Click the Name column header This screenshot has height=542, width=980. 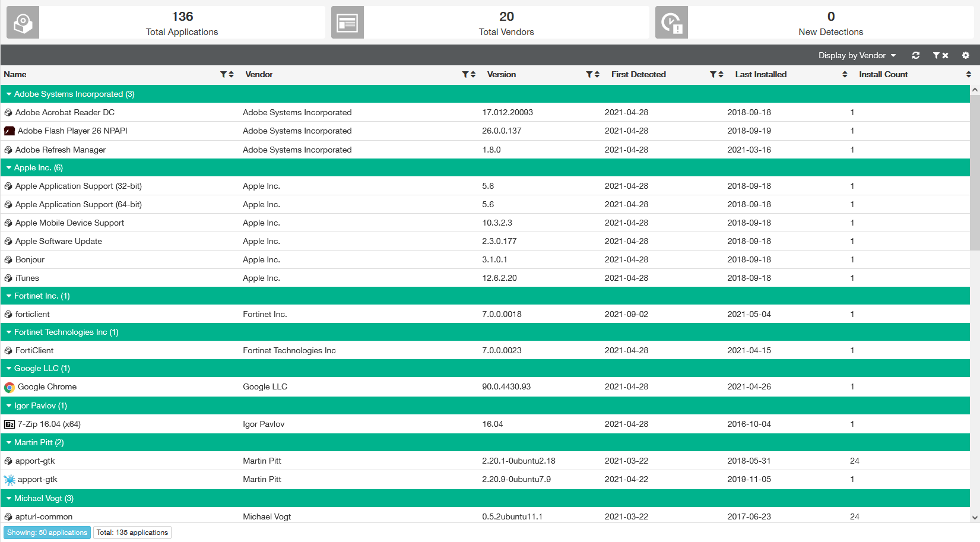tap(15, 74)
